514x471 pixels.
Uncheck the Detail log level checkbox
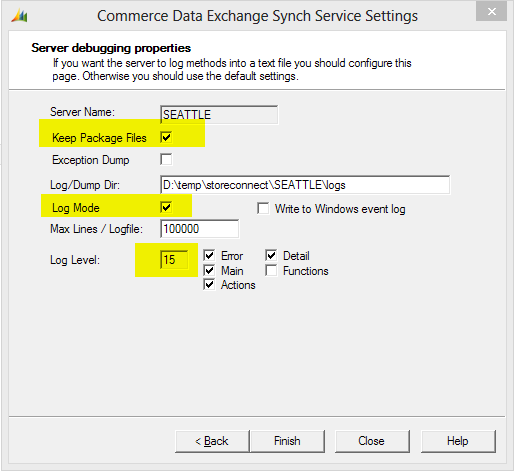(x=271, y=256)
